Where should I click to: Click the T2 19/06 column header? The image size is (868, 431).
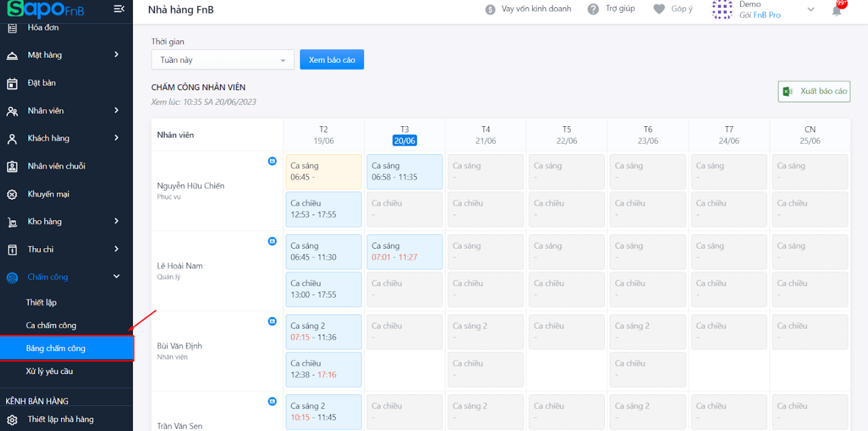[323, 135]
